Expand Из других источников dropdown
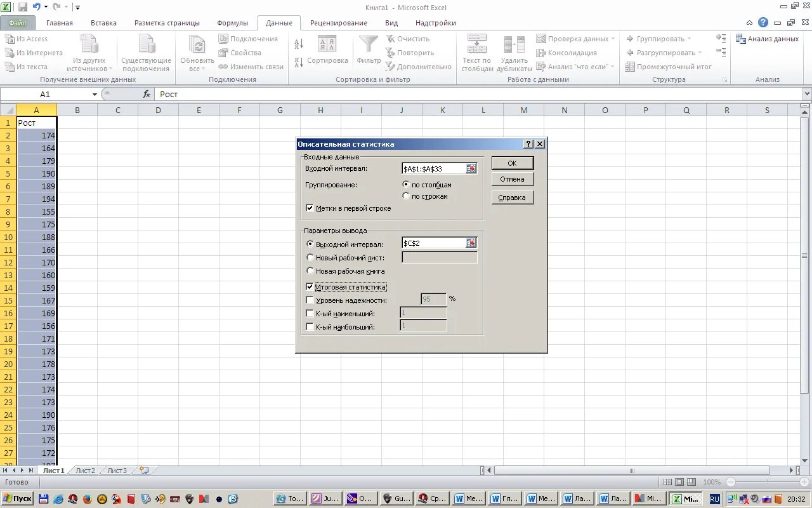Viewport: 812px width, 508px height. click(110, 69)
